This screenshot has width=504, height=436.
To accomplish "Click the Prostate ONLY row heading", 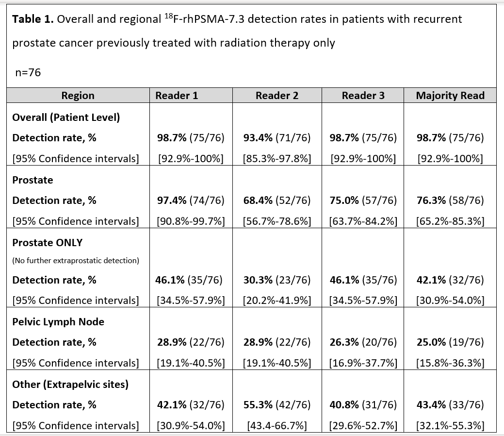I will coord(48,242).
